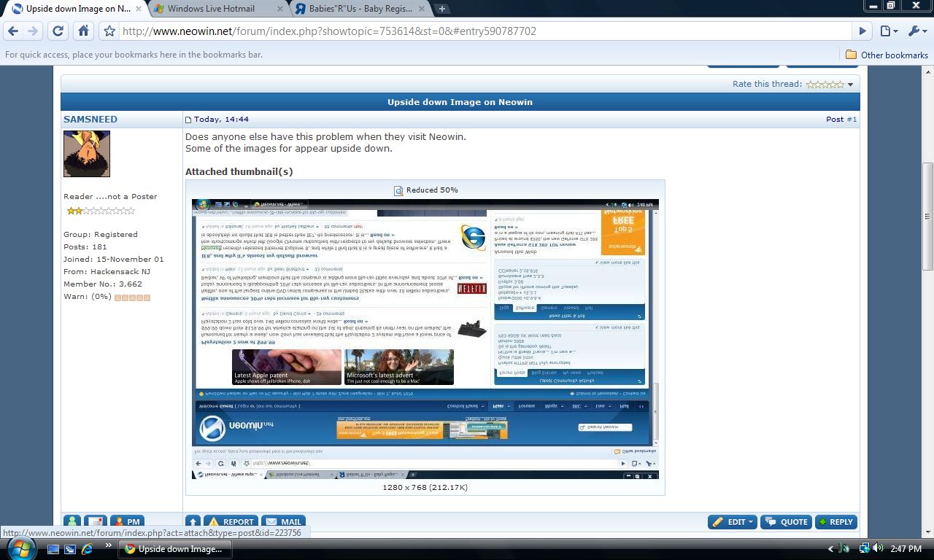Click the post document icon beside Today, 14:44

[x=188, y=120]
